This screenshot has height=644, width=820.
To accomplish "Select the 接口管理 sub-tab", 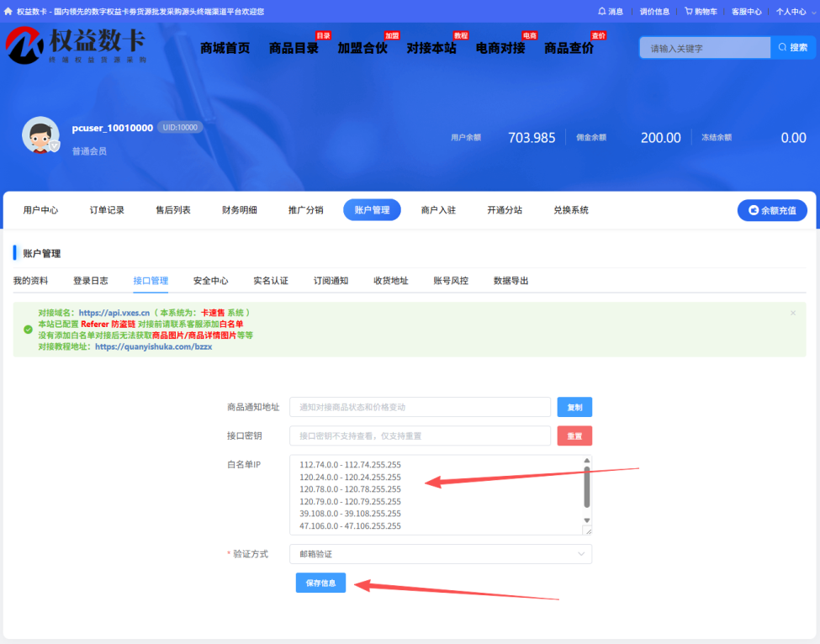I will click(x=151, y=281).
